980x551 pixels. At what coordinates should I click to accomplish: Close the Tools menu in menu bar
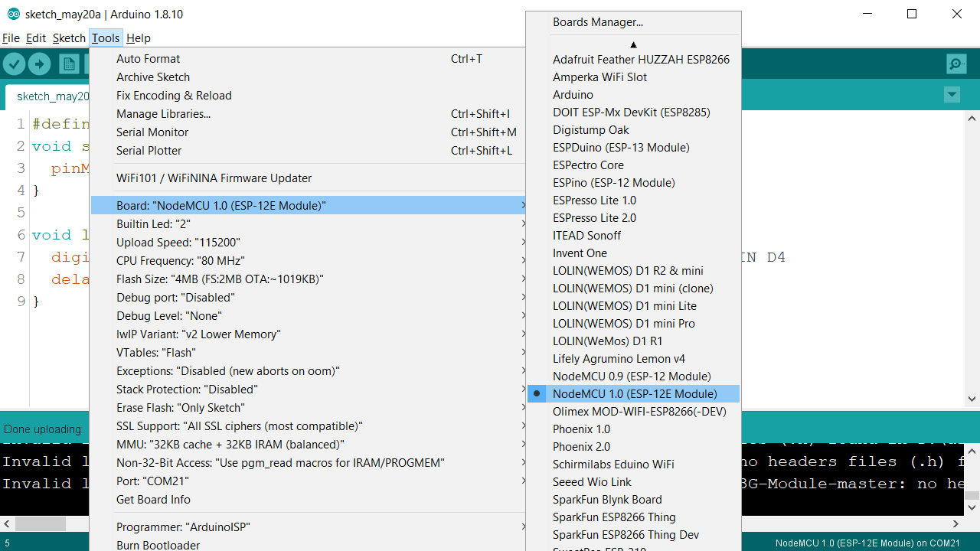106,37
